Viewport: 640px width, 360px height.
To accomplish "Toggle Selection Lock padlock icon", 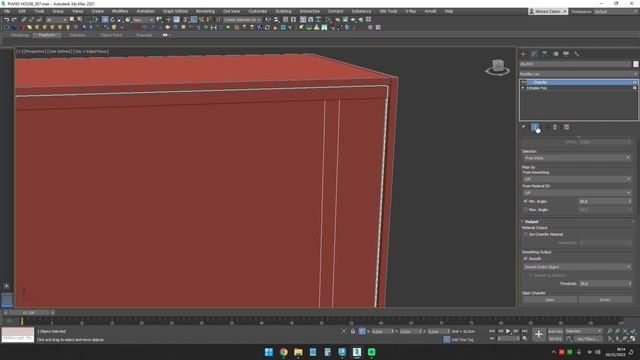I will click(x=353, y=331).
